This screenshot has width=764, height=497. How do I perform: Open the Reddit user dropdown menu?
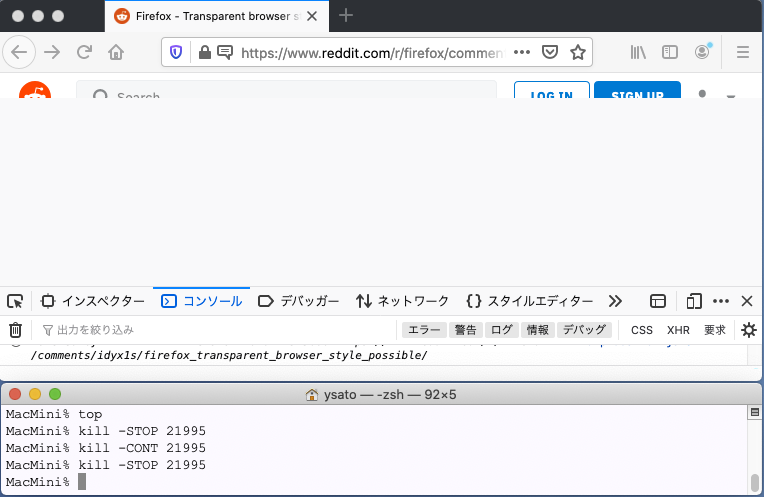click(x=716, y=96)
